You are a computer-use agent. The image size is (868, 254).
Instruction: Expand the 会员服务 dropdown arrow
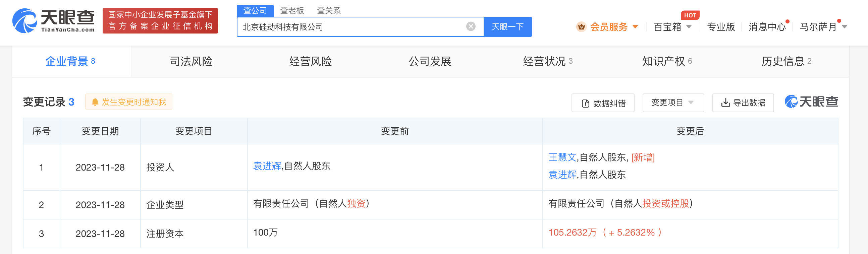point(635,26)
